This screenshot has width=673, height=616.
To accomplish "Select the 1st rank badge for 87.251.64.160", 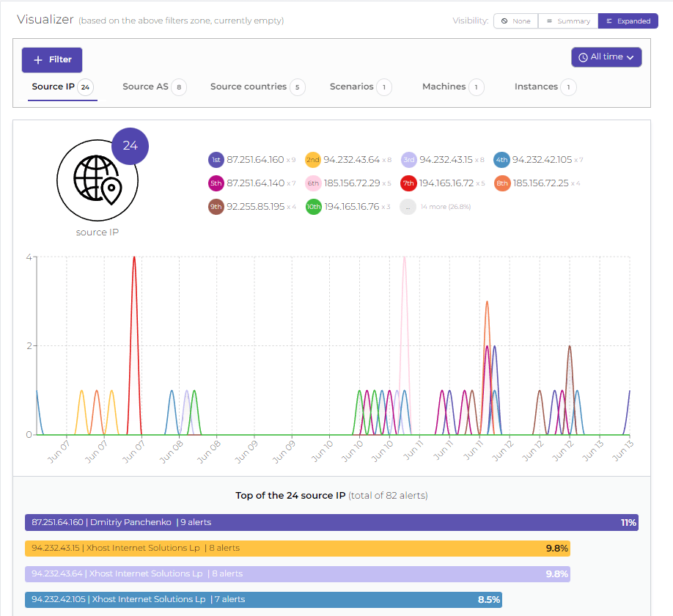I will [x=216, y=159].
